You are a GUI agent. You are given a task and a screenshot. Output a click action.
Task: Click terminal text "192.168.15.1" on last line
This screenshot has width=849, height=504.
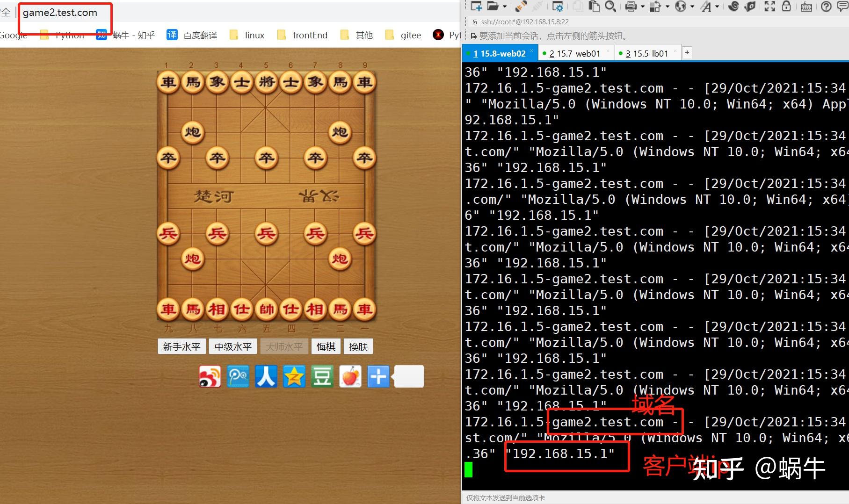(560, 454)
